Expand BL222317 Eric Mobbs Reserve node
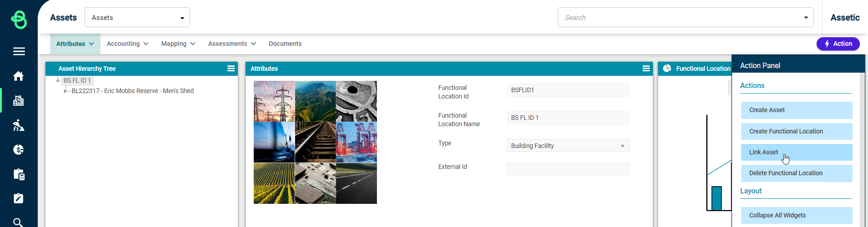The height and width of the screenshot is (227, 868). pyautogui.click(x=66, y=91)
